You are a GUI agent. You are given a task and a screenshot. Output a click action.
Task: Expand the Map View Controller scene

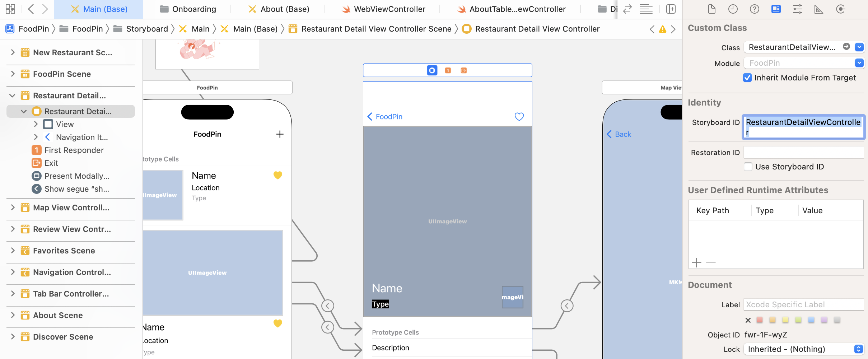[12, 208]
